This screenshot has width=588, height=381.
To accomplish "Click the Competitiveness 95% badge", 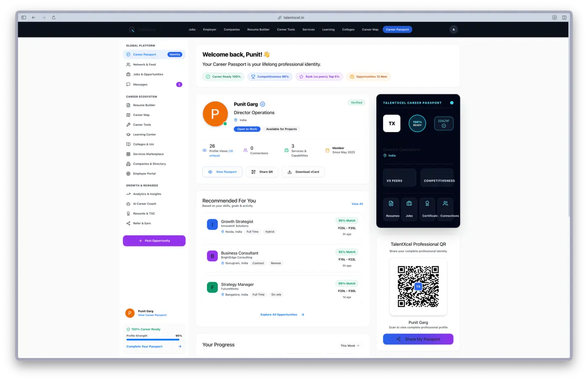I will pyautogui.click(x=270, y=77).
